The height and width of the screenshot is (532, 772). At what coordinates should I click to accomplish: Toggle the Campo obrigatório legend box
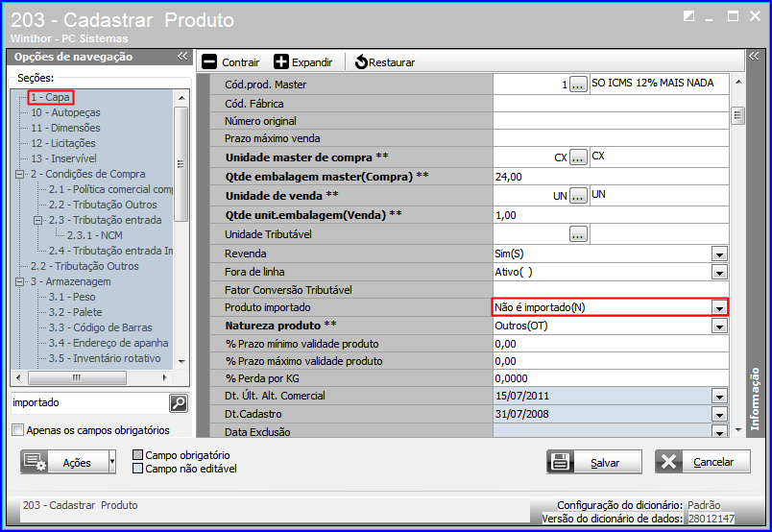pyautogui.click(x=138, y=454)
